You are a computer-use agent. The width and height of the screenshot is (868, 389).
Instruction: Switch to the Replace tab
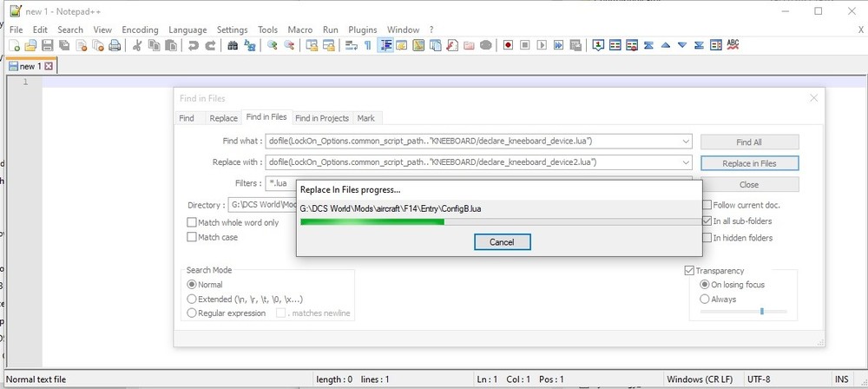[224, 118]
